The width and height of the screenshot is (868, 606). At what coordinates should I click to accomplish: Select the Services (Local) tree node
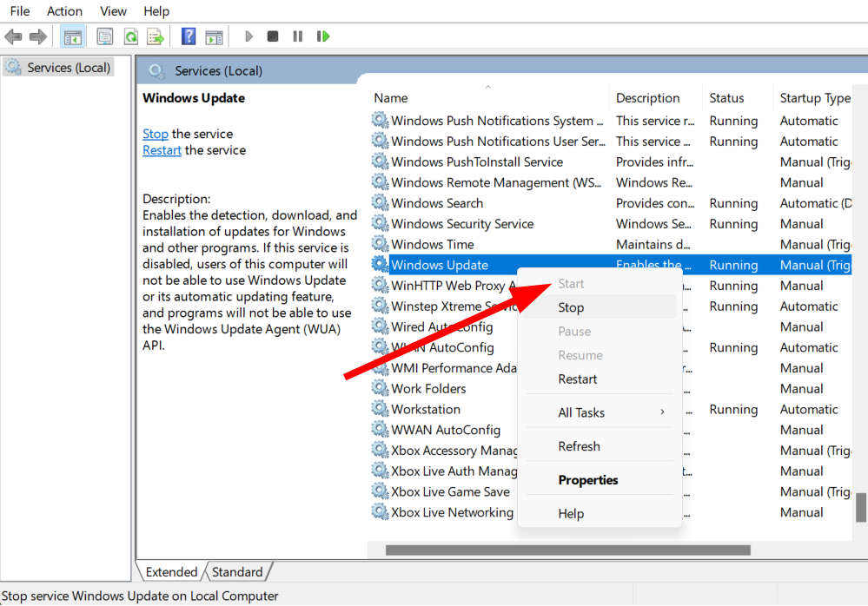coord(58,68)
